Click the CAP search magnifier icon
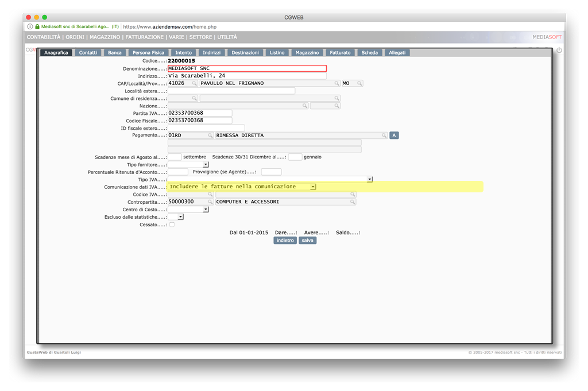The image size is (588, 391). pyautogui.click(x=194, y=83)
